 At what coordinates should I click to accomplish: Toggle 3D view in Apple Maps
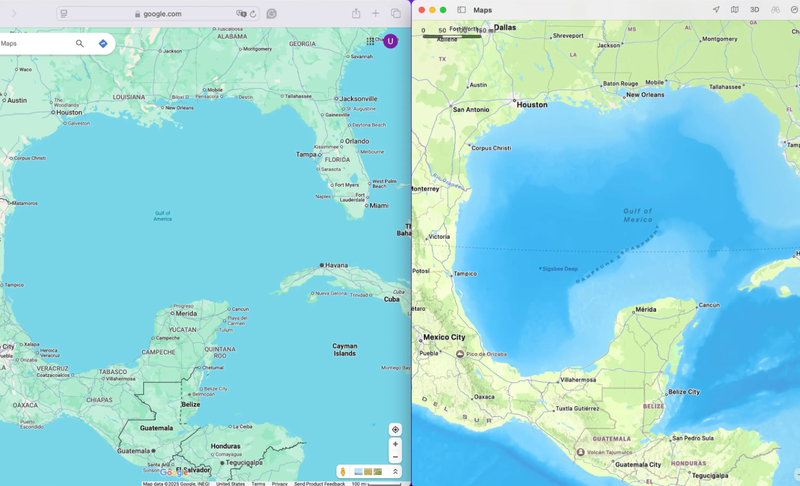[x=754, y=10]
